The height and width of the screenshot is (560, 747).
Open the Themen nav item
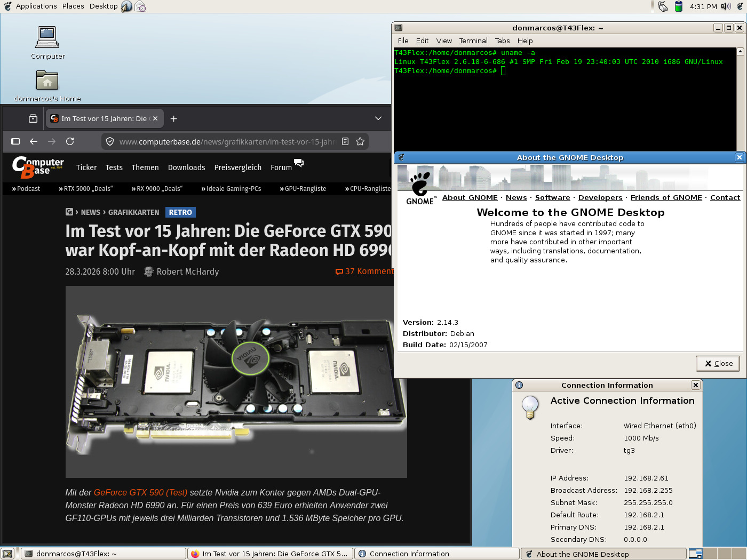point(145,167)
